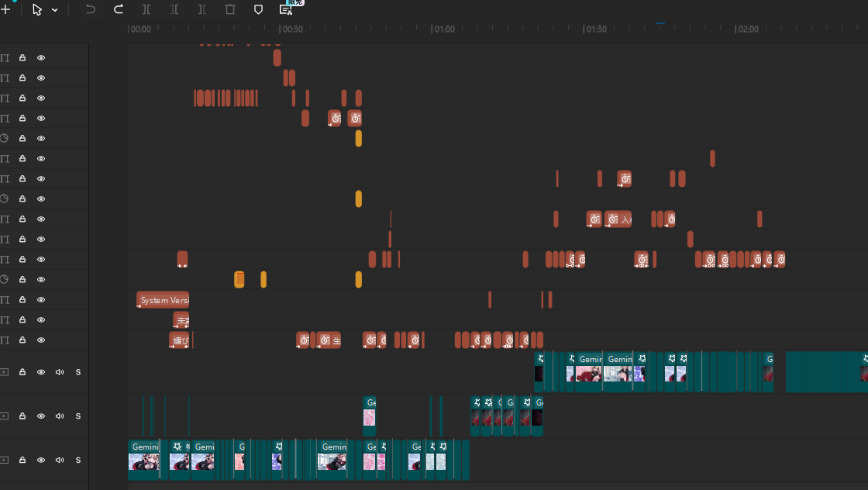
Task: Click the S button on middle video track
Action: (78, 416)
